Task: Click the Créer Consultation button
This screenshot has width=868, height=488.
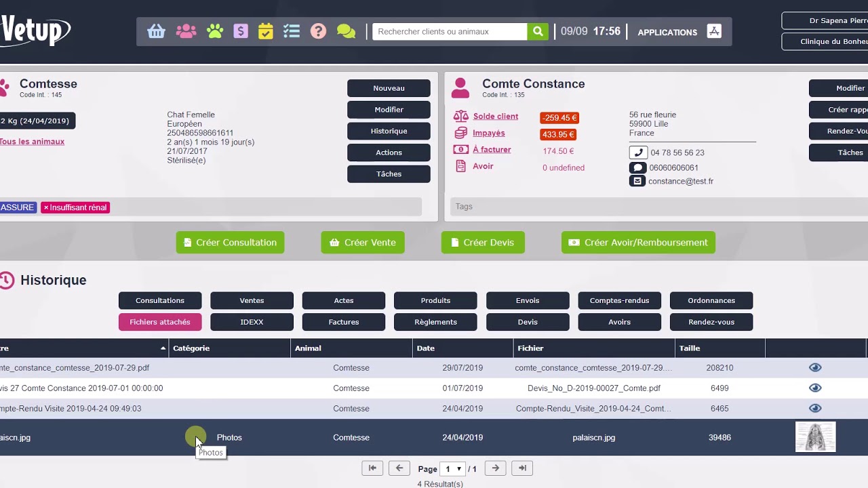Action: (x=230, y=243)
